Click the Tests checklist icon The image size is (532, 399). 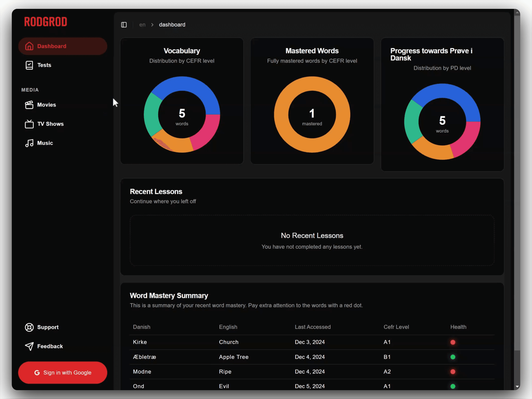point(29,65)
